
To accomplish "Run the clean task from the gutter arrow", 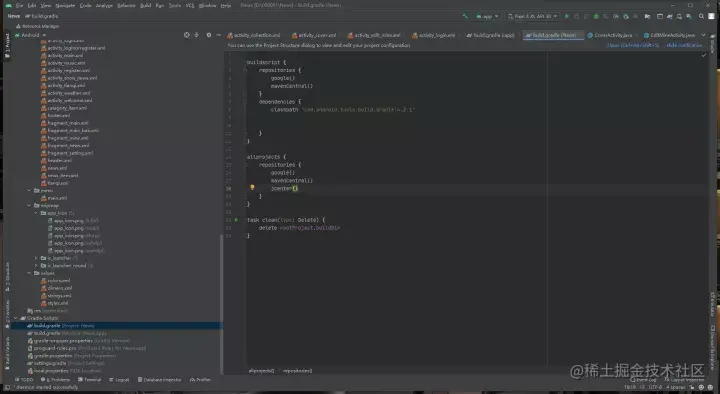I will 236,220.
